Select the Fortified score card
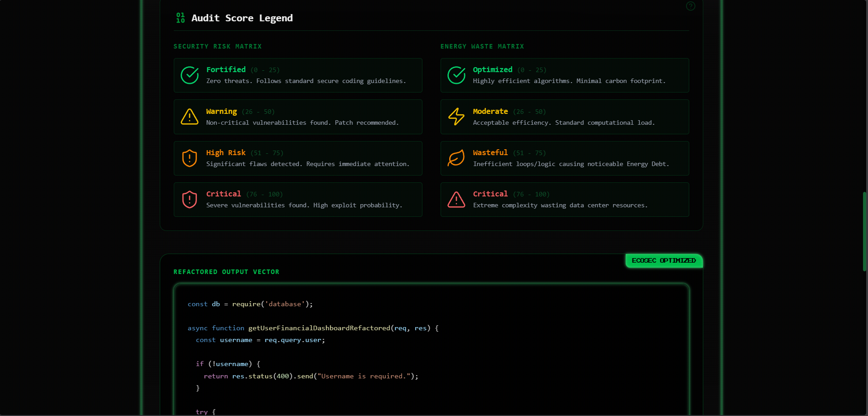This screenshot has height=416, width=868. tap(298, 75)
